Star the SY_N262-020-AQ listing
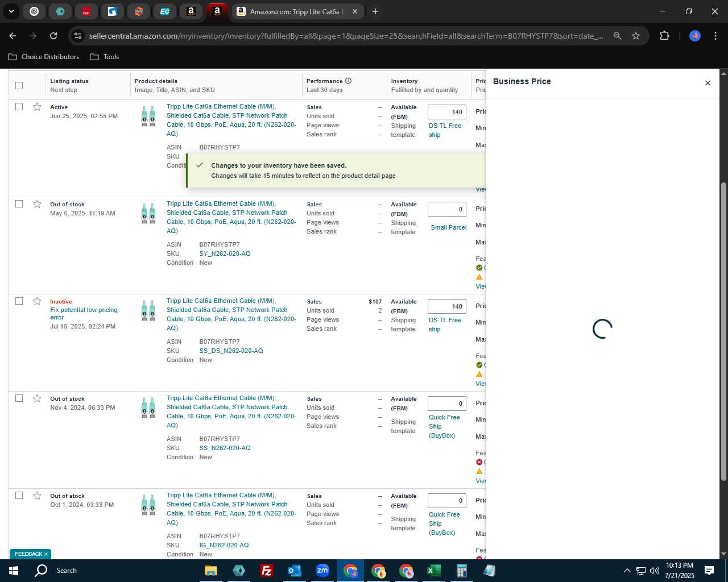 (x=37, y=204)
